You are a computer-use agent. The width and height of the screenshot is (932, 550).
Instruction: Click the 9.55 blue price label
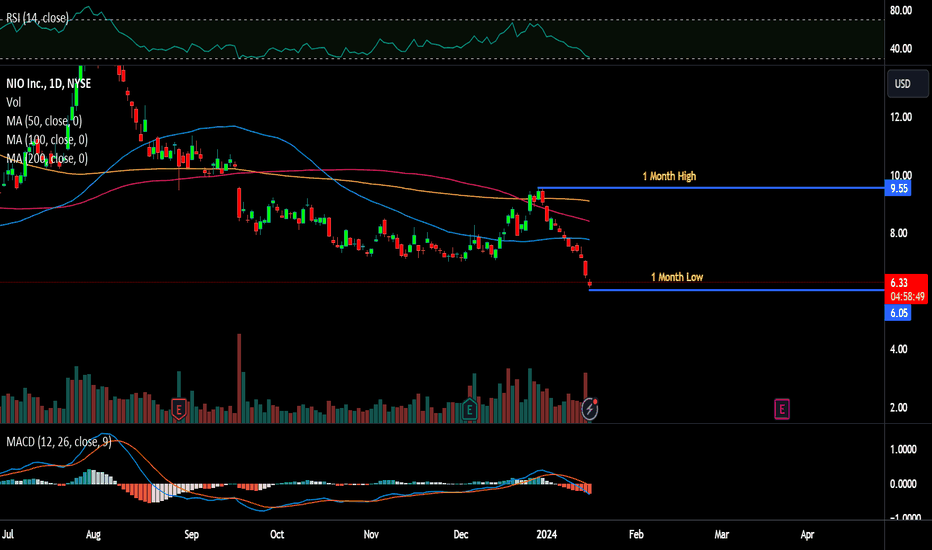click(x=898, y=188)
